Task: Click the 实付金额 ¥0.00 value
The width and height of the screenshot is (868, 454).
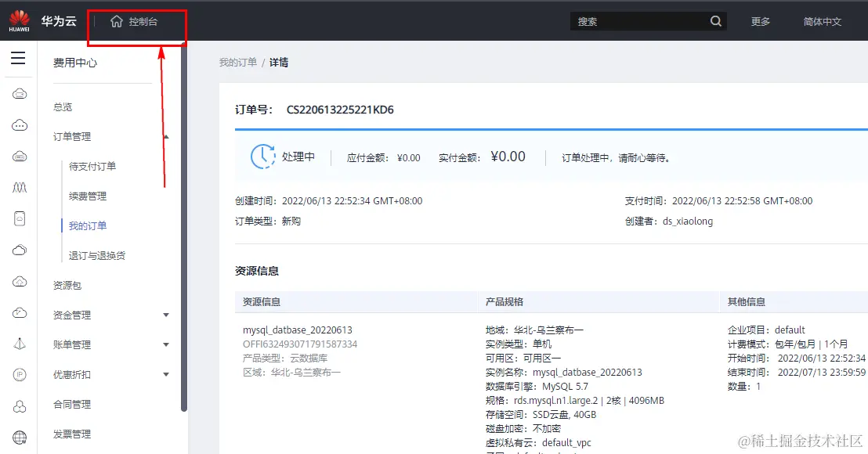Action: click(x=508, y=157)
